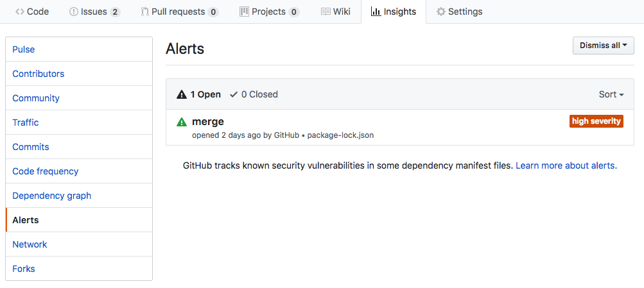Go to the Network sidebar item
The height and width of the screenshot is (288, 644).
pos(79,244)
